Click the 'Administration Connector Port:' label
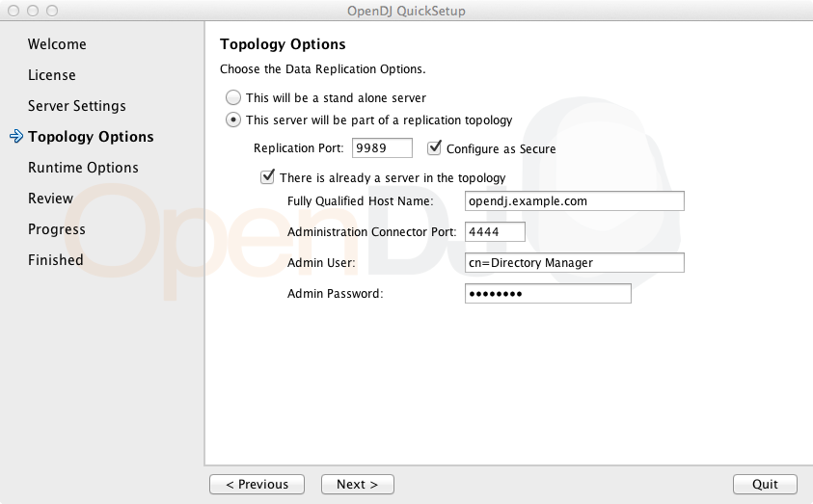 tap(371, 231)
